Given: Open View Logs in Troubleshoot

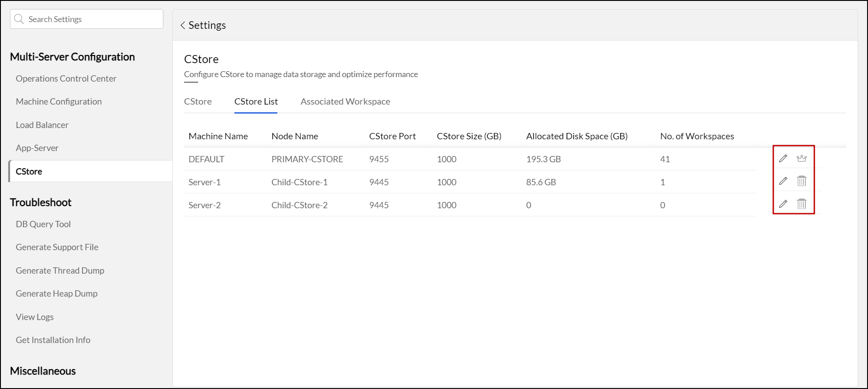Looking at the screenshot, I should (x=35, y=317).
